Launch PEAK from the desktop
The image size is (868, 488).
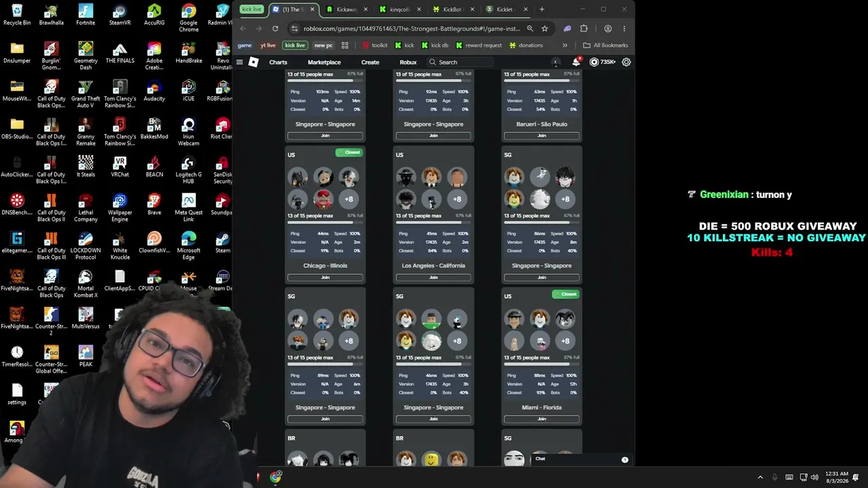tap(85, 357)
